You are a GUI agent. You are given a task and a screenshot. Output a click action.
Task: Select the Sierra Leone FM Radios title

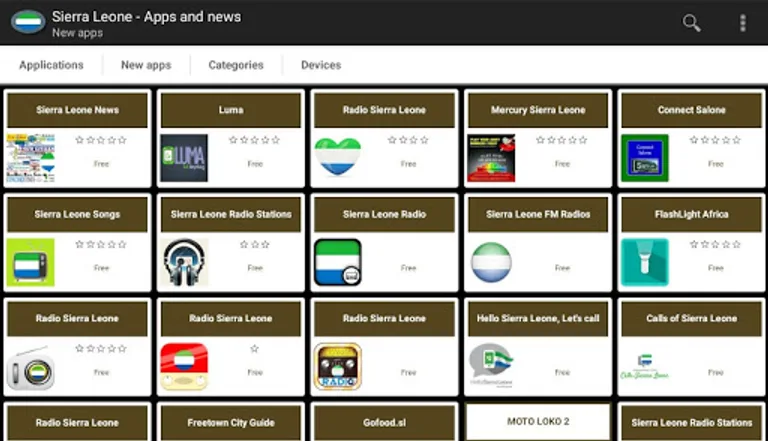coord(538,215)
